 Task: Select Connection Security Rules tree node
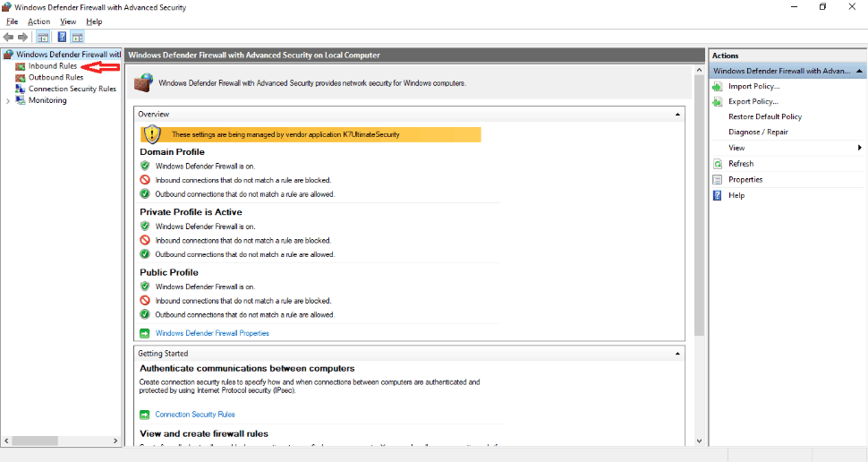72,89
